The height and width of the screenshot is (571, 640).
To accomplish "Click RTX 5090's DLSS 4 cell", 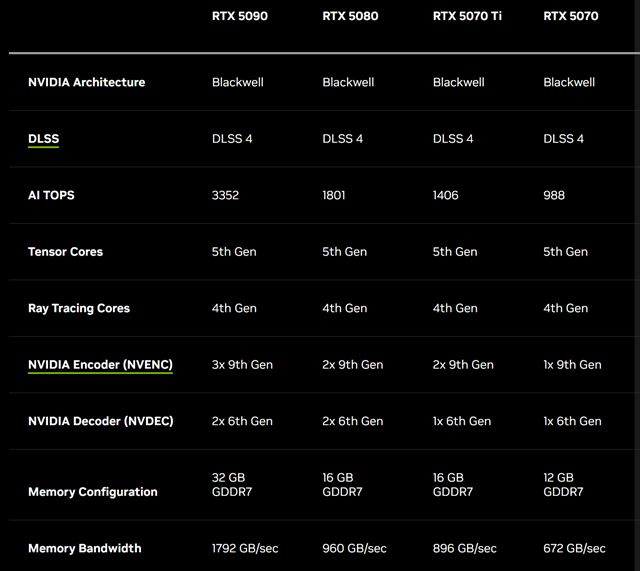I will pyautogui.click(x=232, y=139).
